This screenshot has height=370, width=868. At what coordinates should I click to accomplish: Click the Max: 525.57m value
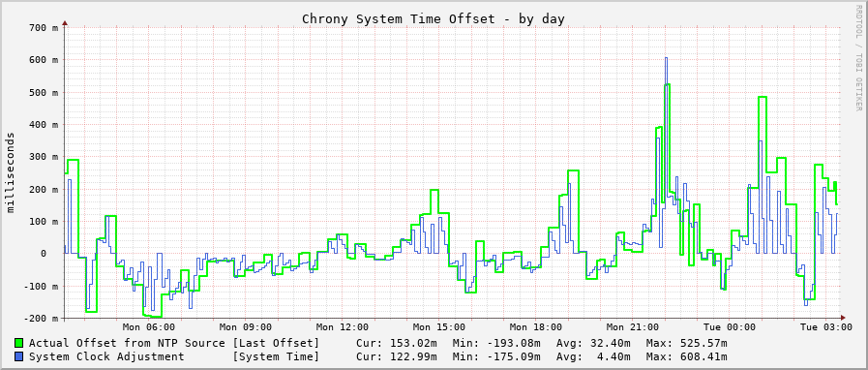click(x=687, y=344)
